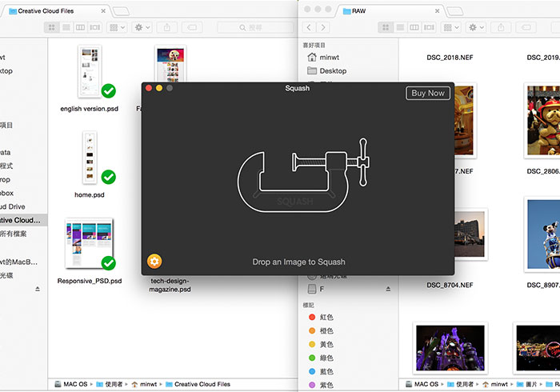Click share icon in Creative Cloud Files window

tap(167, 27)
